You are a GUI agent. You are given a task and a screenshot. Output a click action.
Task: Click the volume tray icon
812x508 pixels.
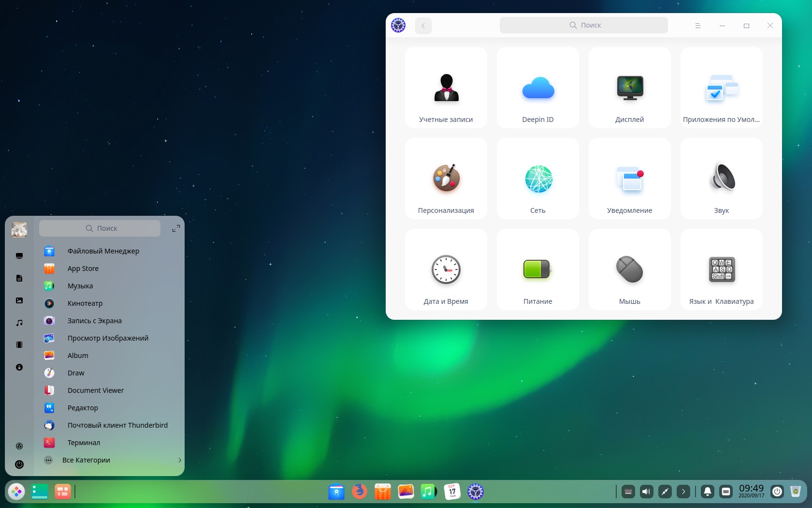point(647,492)
